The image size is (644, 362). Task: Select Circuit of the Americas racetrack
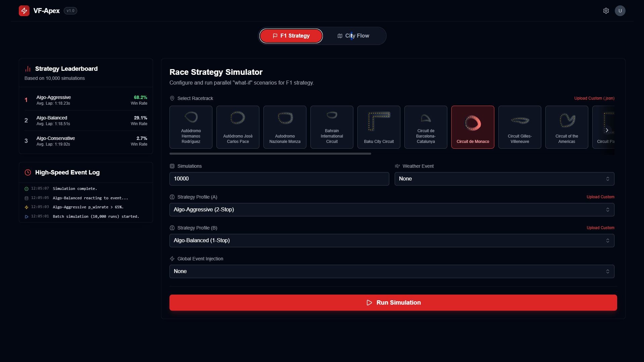point(567,127)
